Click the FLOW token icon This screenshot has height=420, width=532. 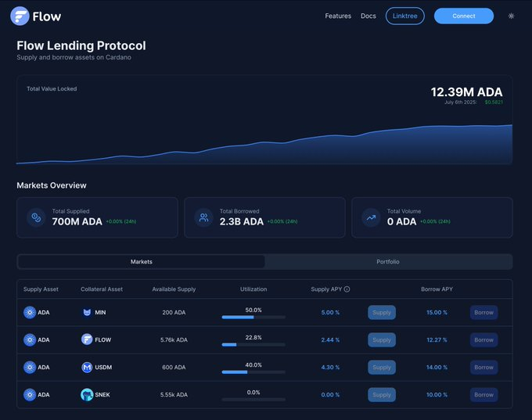click(x=87, y=339)
